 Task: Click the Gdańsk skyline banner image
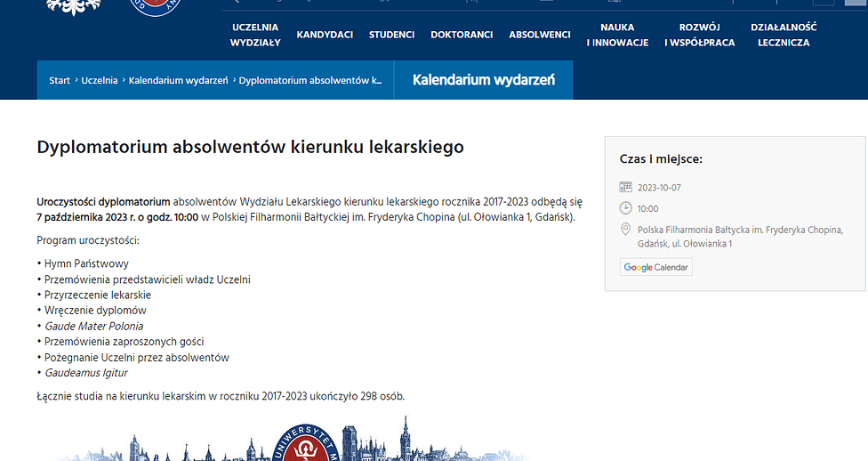[x=293, y=438]
